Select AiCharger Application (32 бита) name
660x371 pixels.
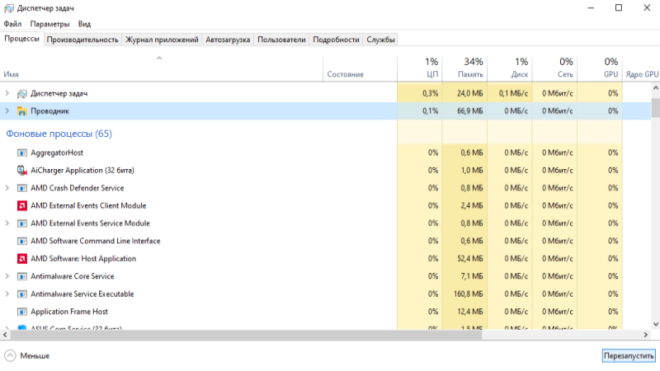tap(82, 171)
